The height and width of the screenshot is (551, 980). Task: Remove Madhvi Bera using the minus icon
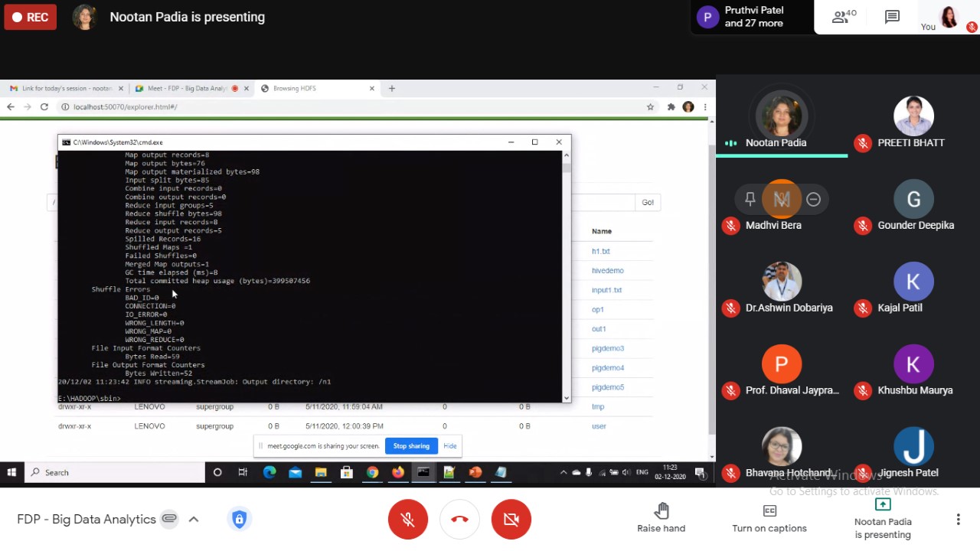pos(813,200)
